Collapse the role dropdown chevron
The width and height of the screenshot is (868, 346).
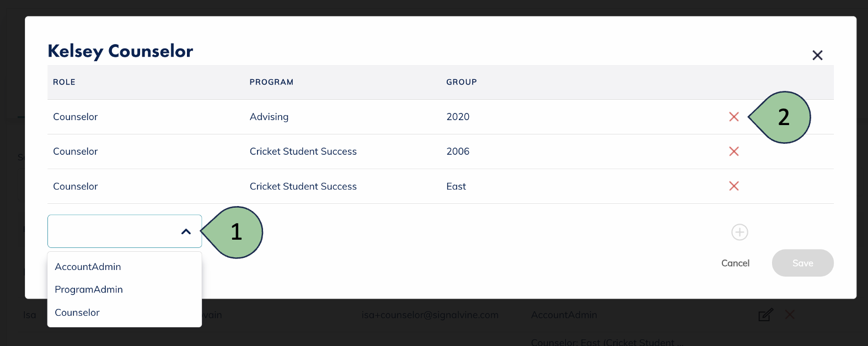(186, 232)
